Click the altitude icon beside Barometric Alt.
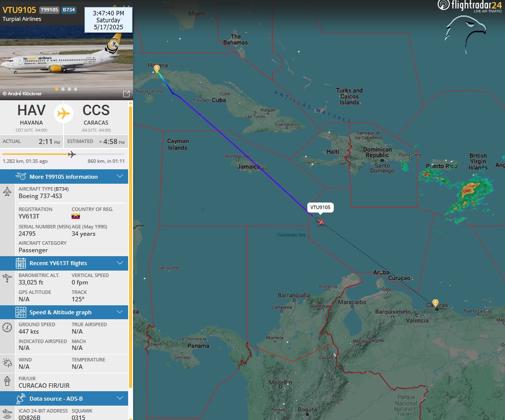Screen dimensions: 505x420 [7, 278]
